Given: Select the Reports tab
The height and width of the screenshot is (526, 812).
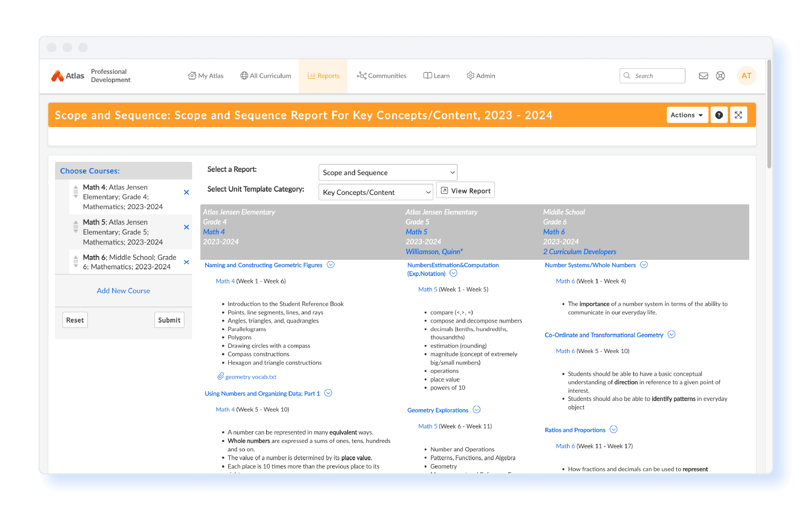Looking at the screenshot, I should [x=323, y=76].
